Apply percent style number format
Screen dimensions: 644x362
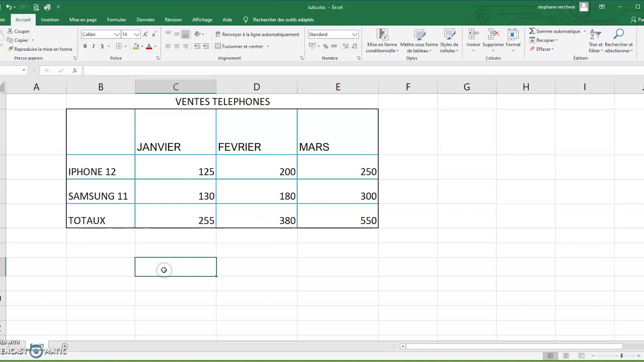point(326,46)
